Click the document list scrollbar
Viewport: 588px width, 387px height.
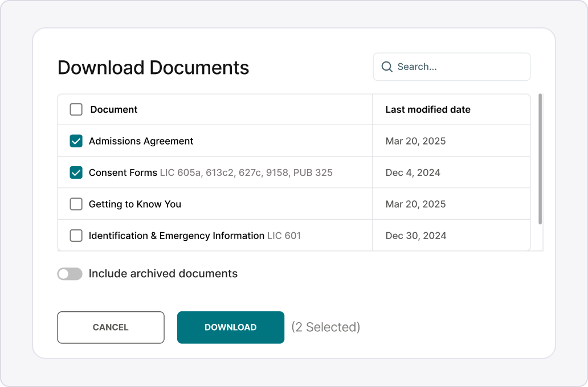click(540, 159)
